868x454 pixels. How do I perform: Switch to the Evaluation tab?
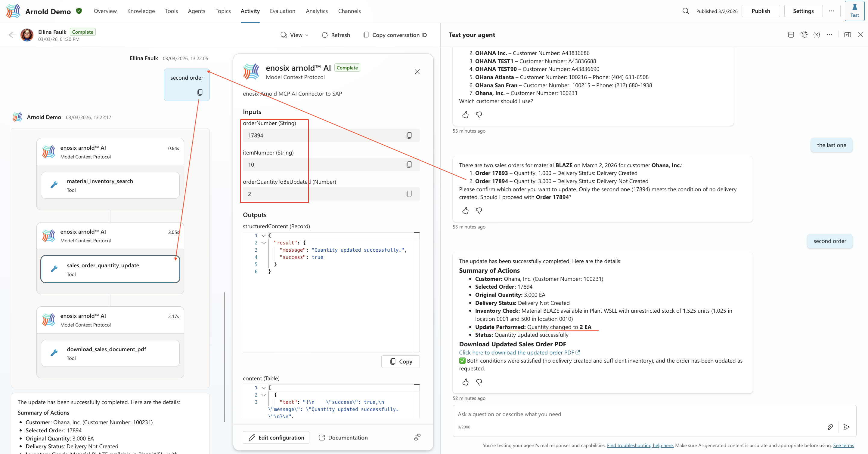pyautogui.click(x=282, y=11)
